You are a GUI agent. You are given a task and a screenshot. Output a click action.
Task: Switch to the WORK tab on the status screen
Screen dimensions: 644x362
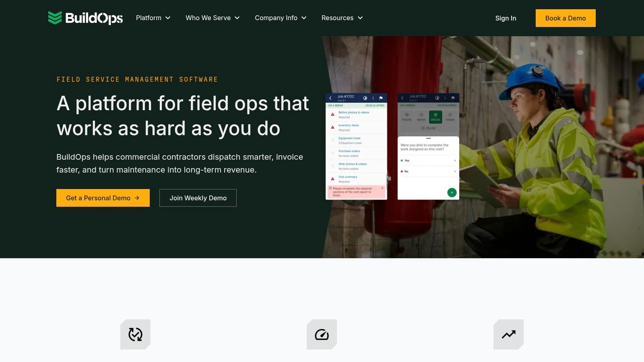(421, 117)
